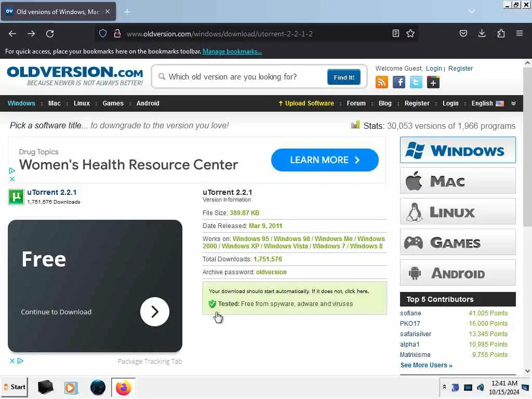Select the Games platform sidebar button
Viewport: 532px width, 399px height.
(458, 242)
